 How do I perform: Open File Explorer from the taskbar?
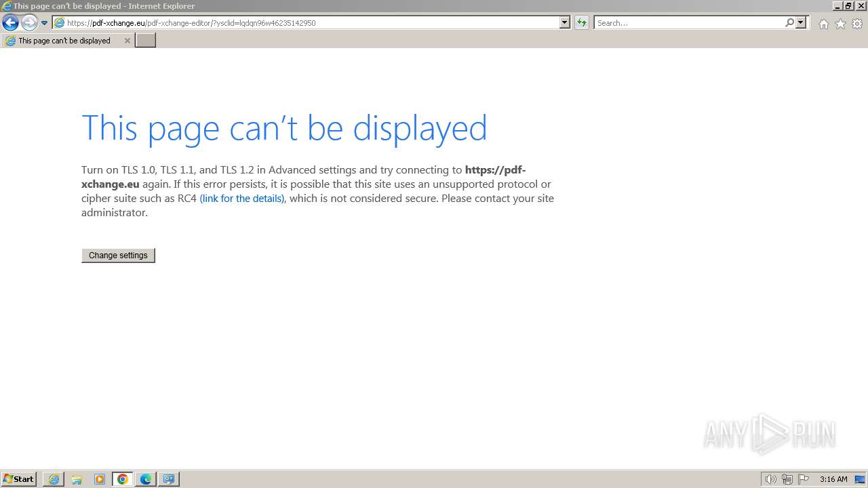[x=77, y=479]
